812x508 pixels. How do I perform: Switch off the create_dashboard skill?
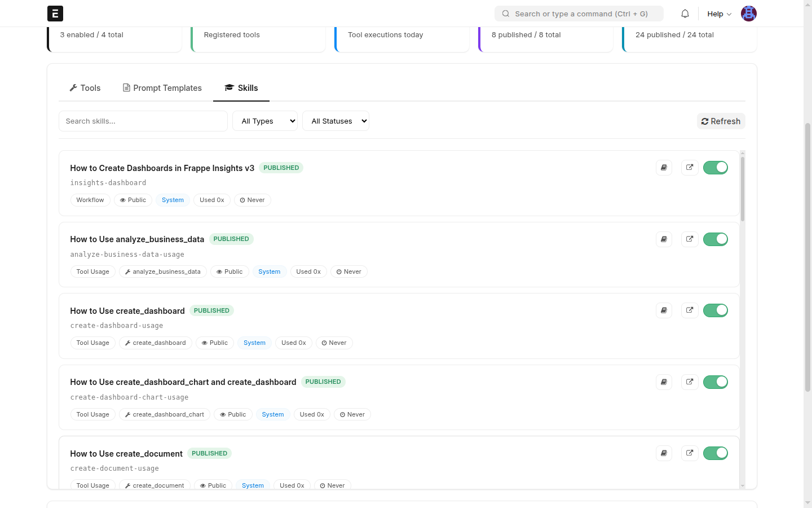(716, 310)
